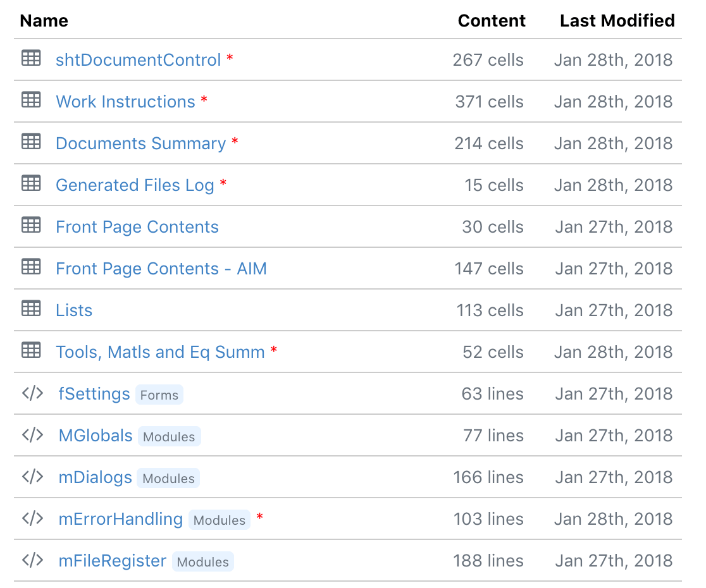Click the Forms tag next to fSettings

point(159,395)
